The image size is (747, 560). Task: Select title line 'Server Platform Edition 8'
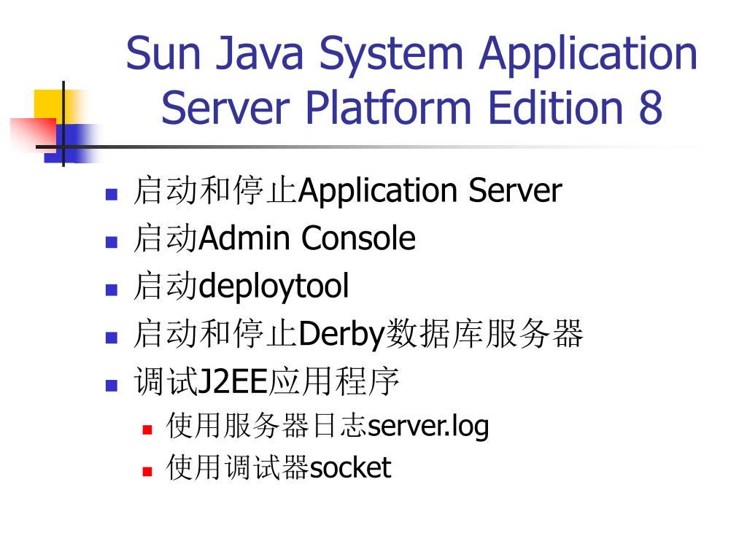click(412, 107)
